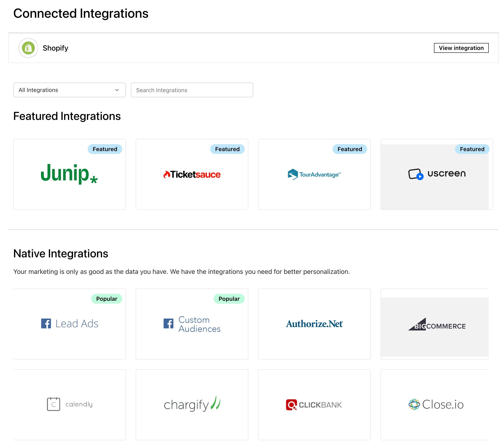Click the Native Integrations heading
Viewport: 504px width, 447px height.
click(x=61, y=253)
